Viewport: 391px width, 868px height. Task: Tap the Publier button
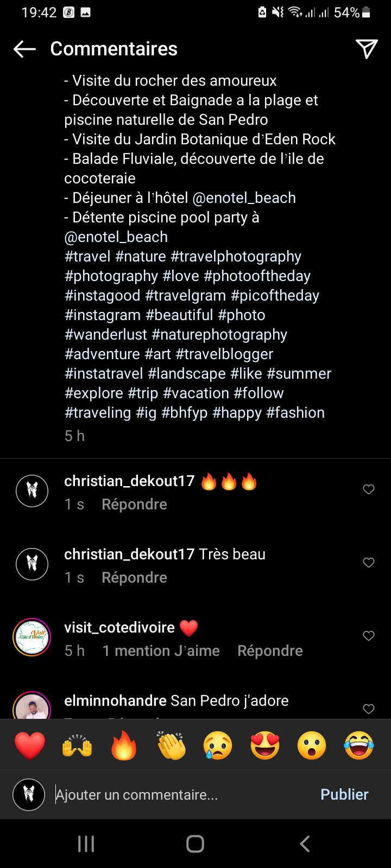(x=344, y=794)
